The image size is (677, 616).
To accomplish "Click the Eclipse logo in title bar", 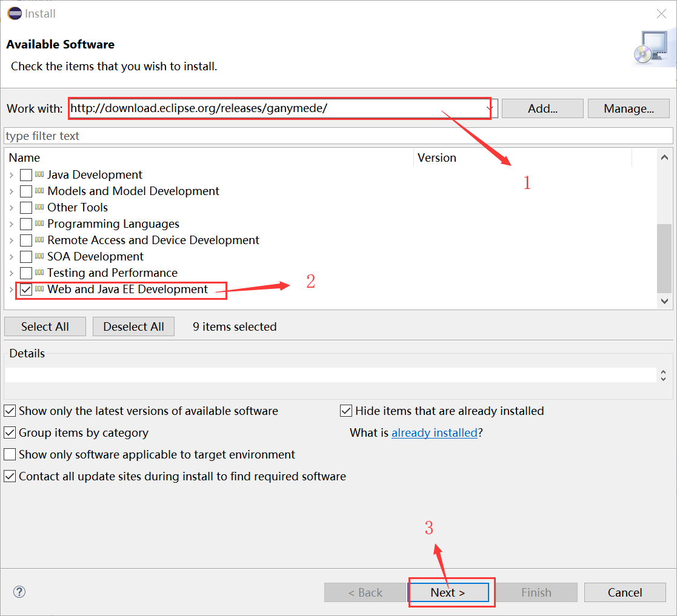I will click(x=15, y=13).
